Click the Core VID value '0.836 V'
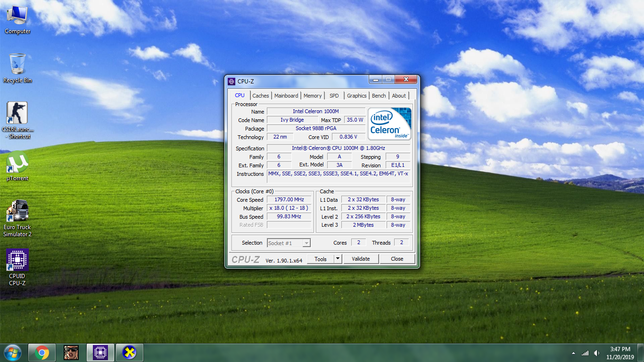 [348, 137]
